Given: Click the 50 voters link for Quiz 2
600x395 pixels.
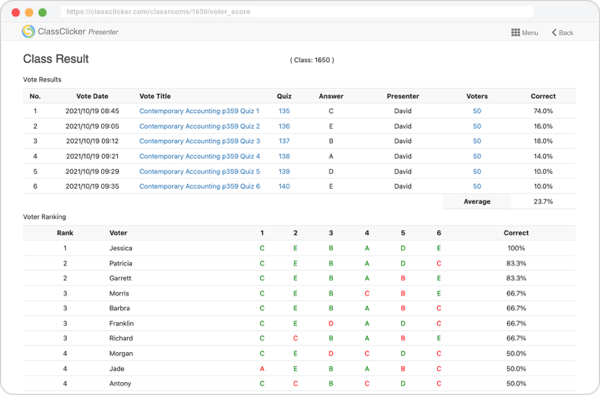Looking at the screenshot, I should point(477,126).
